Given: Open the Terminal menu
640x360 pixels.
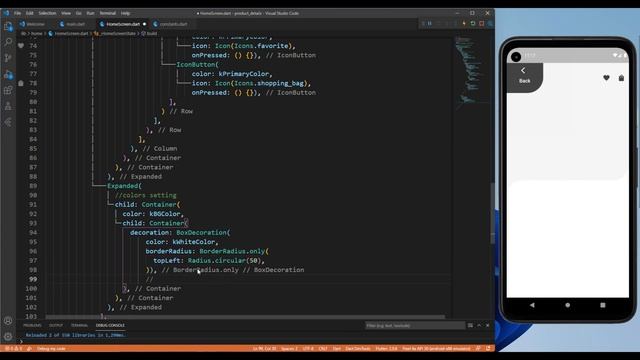Looking at the screenshot, I should [x=108, y=13].
